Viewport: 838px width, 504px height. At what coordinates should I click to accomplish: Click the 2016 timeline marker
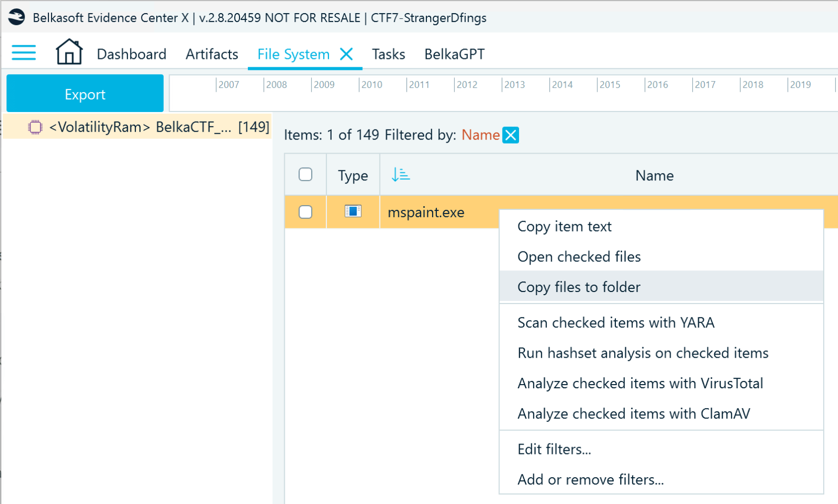tap(657, 85)
